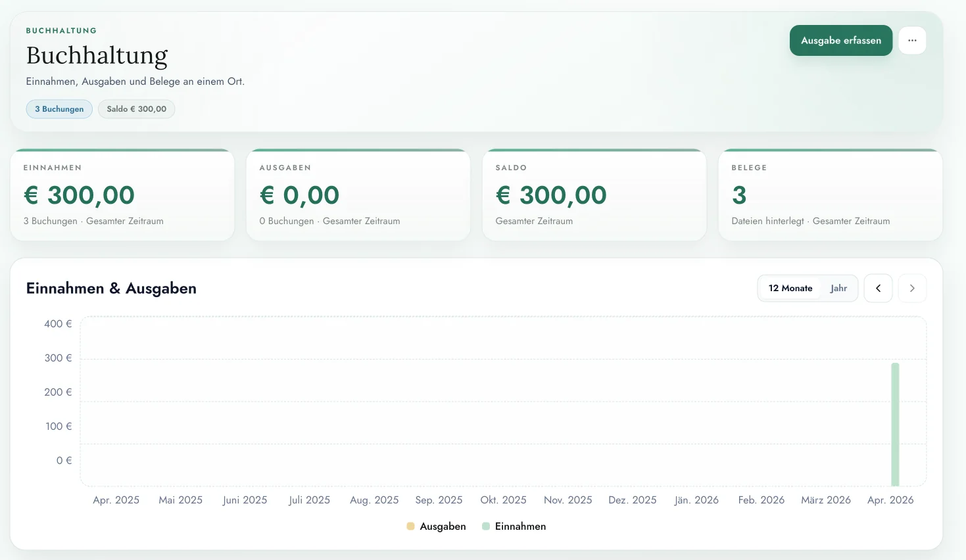The image size is (966, 560).
Task: Switch chart to Jahr view
Action: (838, 289)
